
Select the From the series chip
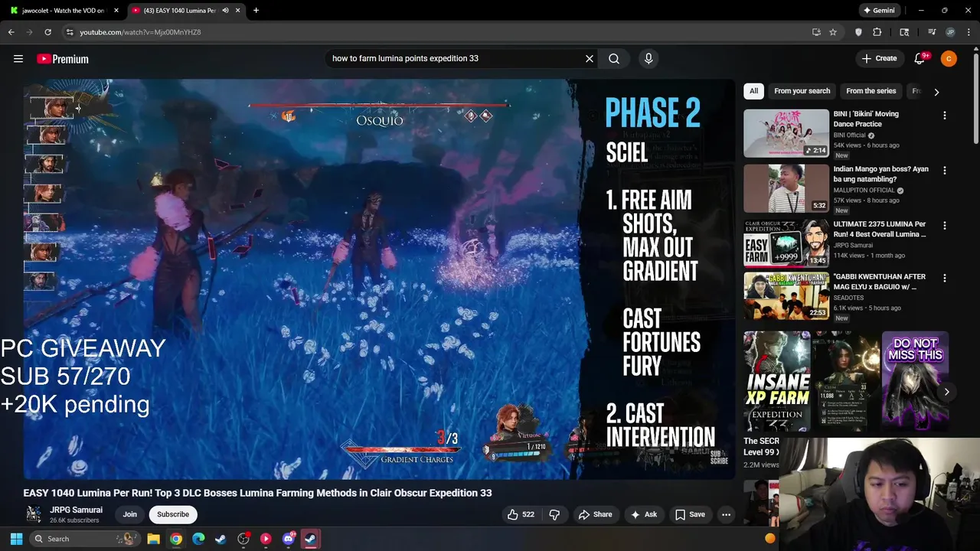click(871, 91)
